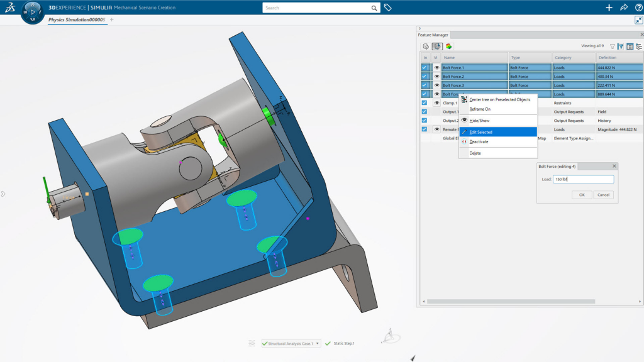Switch Feature Manager to tree view icon

(x=639, y=47)
